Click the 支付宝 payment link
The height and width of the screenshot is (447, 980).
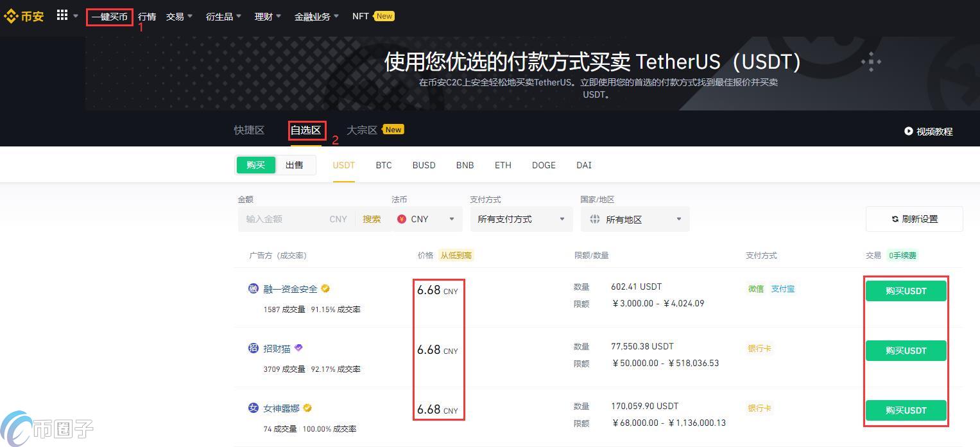(782, 289)
